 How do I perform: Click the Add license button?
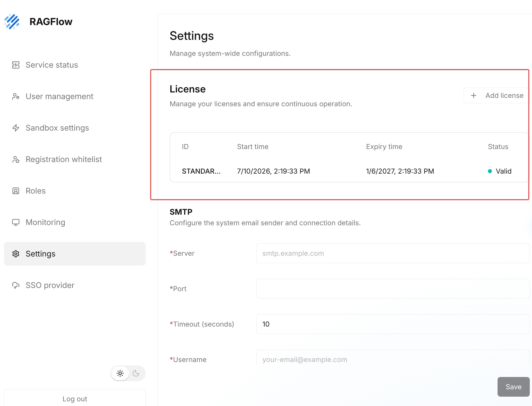(x=496, y=95)
